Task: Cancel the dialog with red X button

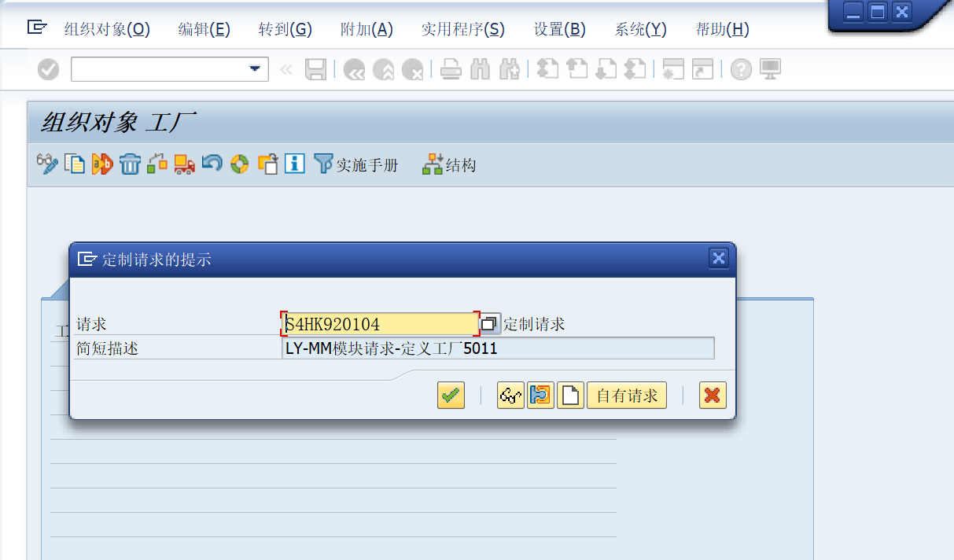Action: tap(713, 395)
